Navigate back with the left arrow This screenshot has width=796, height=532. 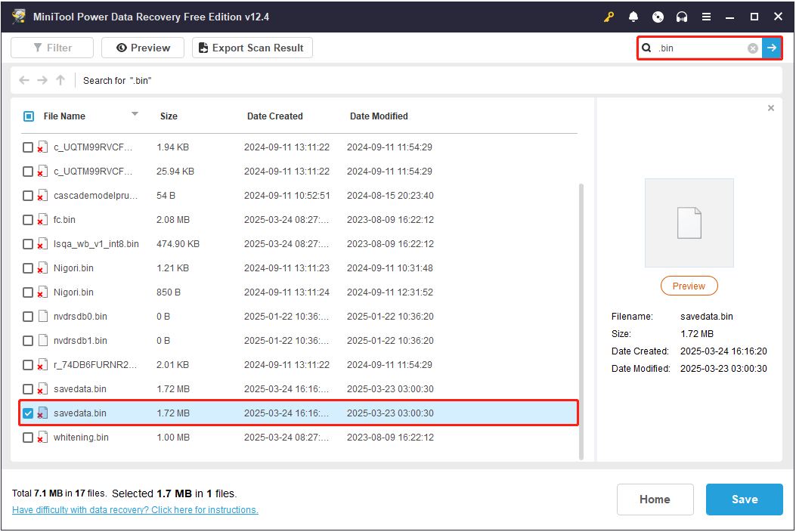[24, 80]
